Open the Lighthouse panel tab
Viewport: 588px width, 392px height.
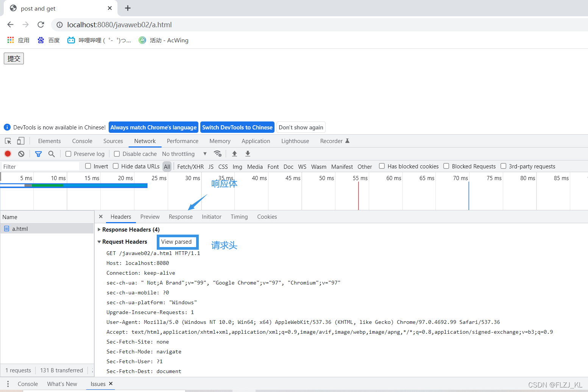[295, 141]
